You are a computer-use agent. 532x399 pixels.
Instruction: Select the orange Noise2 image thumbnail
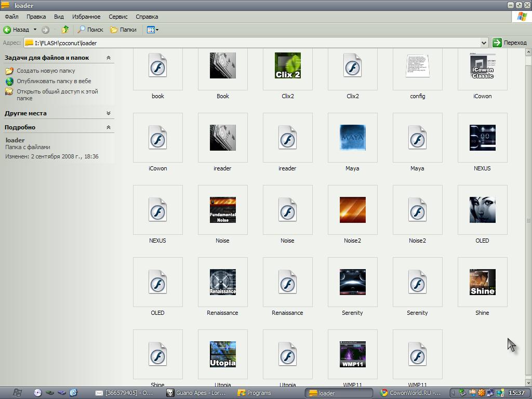(x=353, y=210)
